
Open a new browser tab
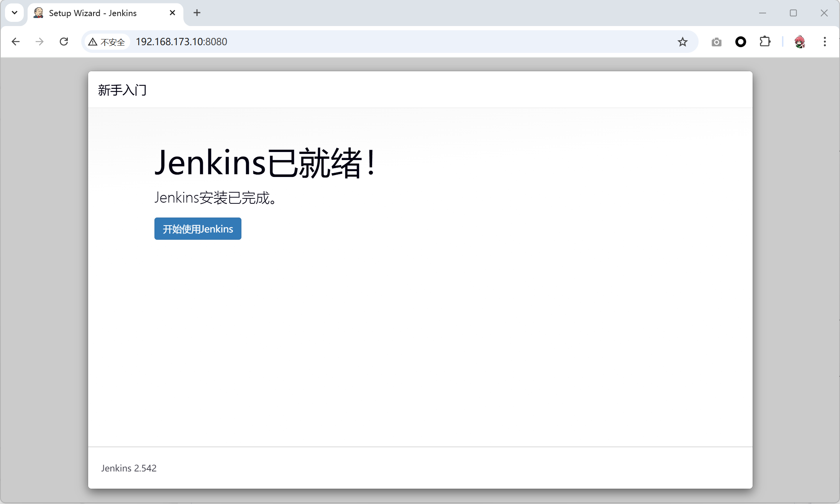click(197, 13)
